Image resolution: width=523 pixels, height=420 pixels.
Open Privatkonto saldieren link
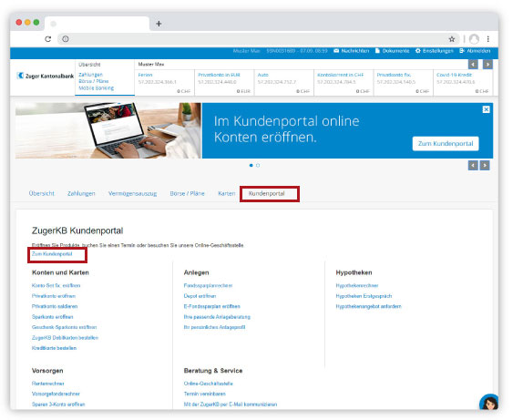(x=55, y=306)
